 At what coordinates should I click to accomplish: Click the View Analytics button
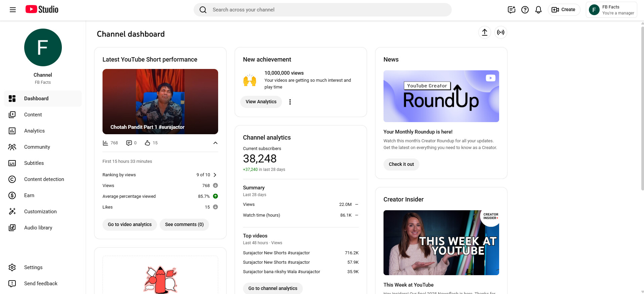[x=261, y=102]
